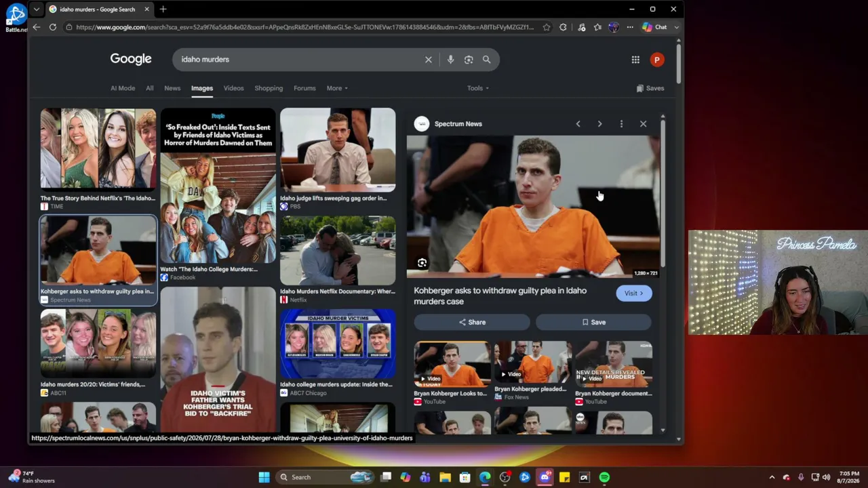Expand the More search filters dropdown
The image size is (868, 488).
tap(337, 88)
